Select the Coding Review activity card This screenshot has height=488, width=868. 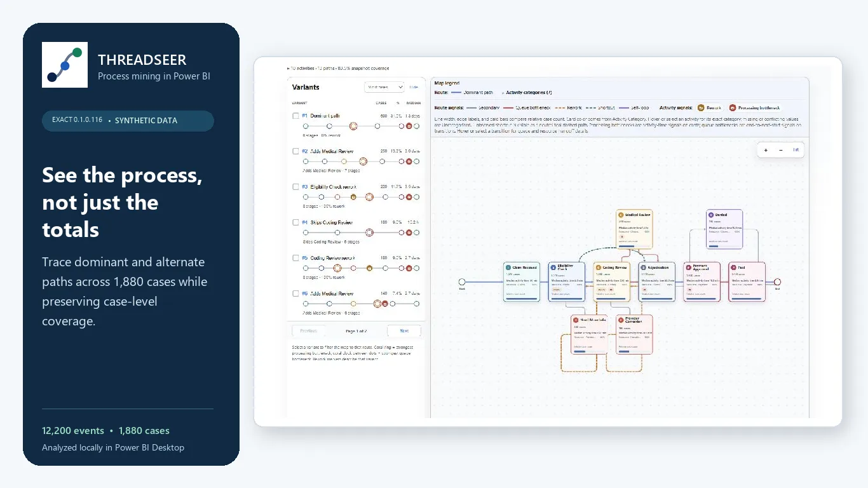click(611, 281)
